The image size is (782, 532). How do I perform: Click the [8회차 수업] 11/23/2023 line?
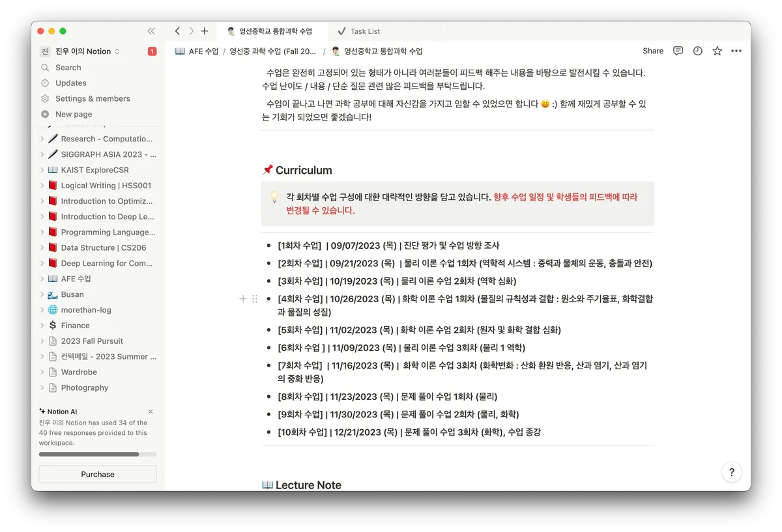click(x=387, y=397)
